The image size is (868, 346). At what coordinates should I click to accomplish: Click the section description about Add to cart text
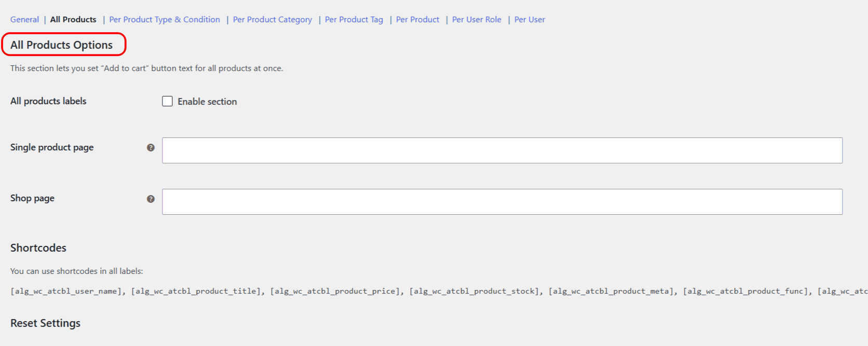coord(146,68)
